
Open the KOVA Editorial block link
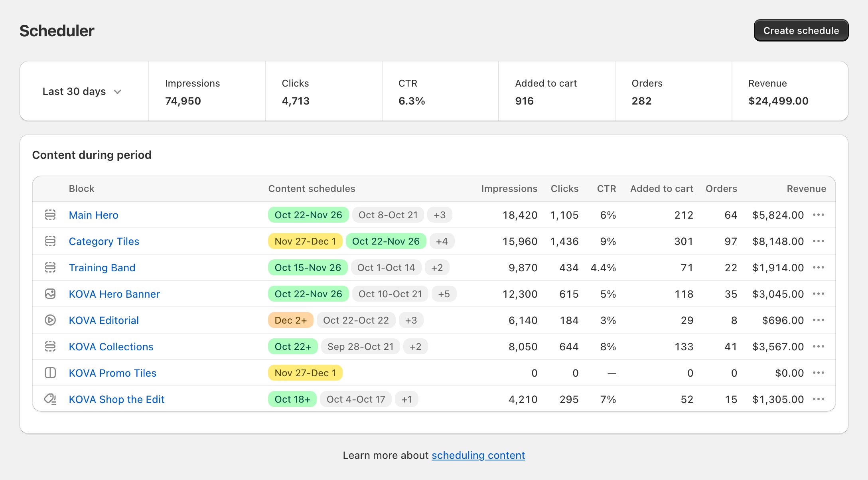104,320
